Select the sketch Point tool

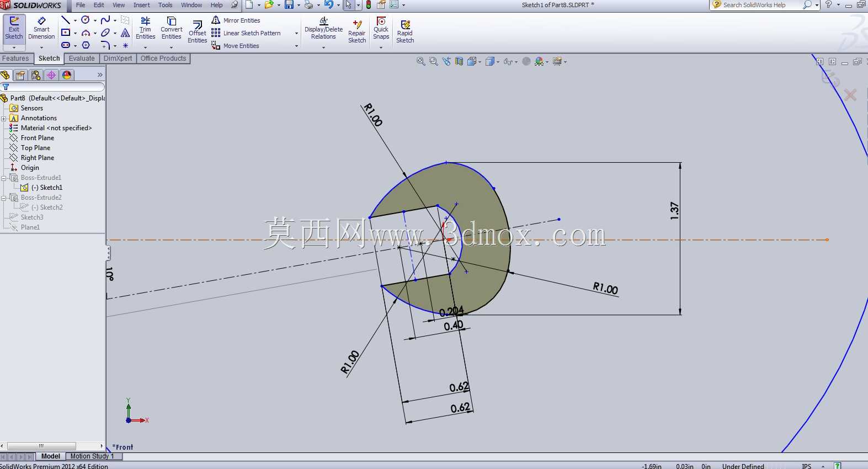click(125, 45)
